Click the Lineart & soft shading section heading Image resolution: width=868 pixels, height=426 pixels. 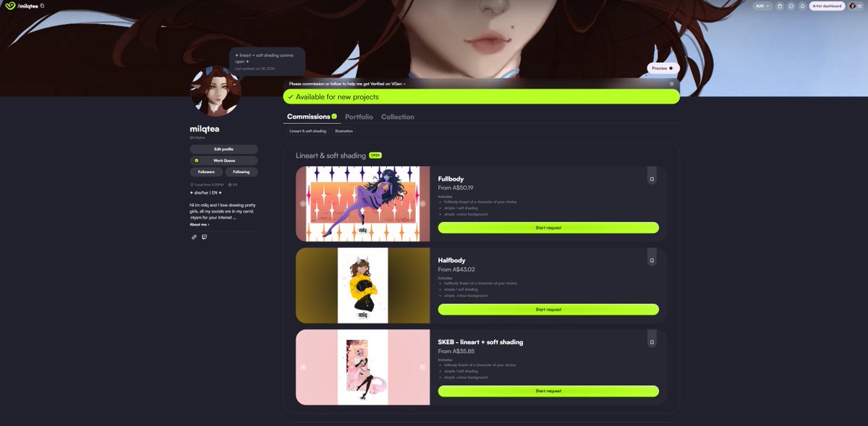[331, 156]
